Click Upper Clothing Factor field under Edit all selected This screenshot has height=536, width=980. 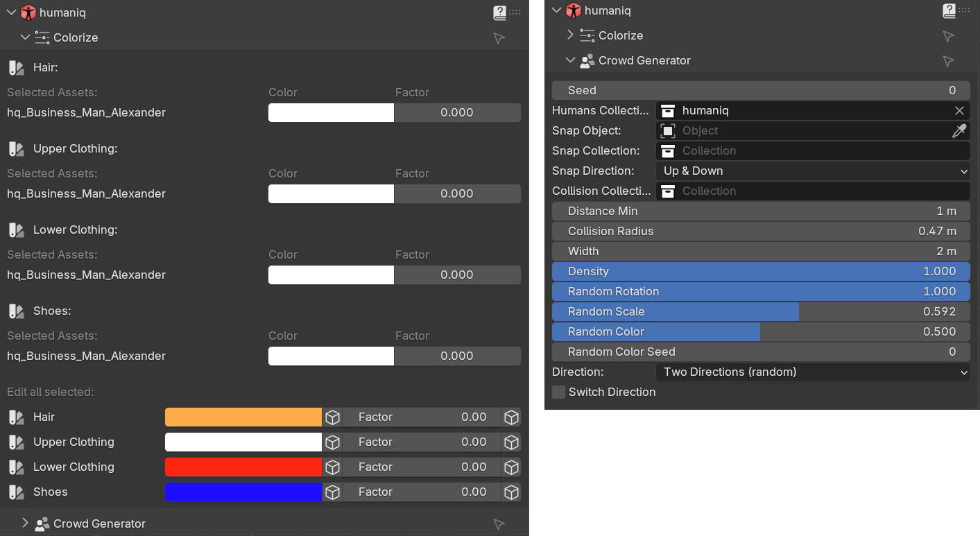click(x=422, y=442)
